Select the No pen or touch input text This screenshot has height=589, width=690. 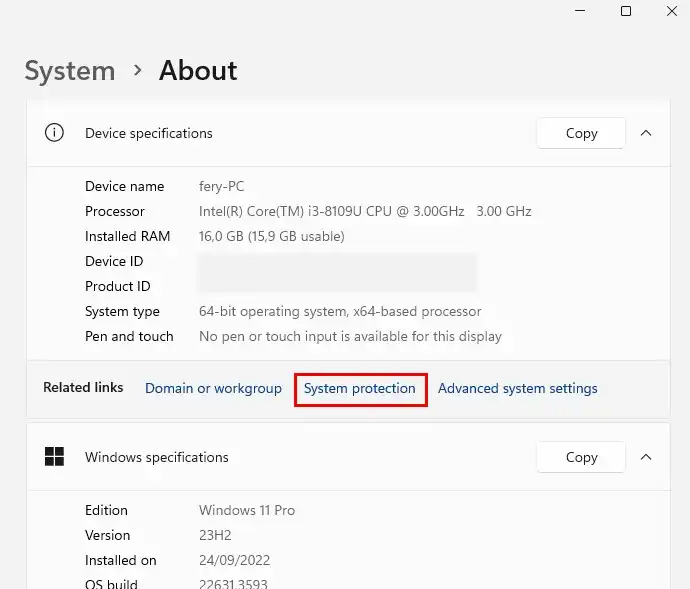coord(350,336)
